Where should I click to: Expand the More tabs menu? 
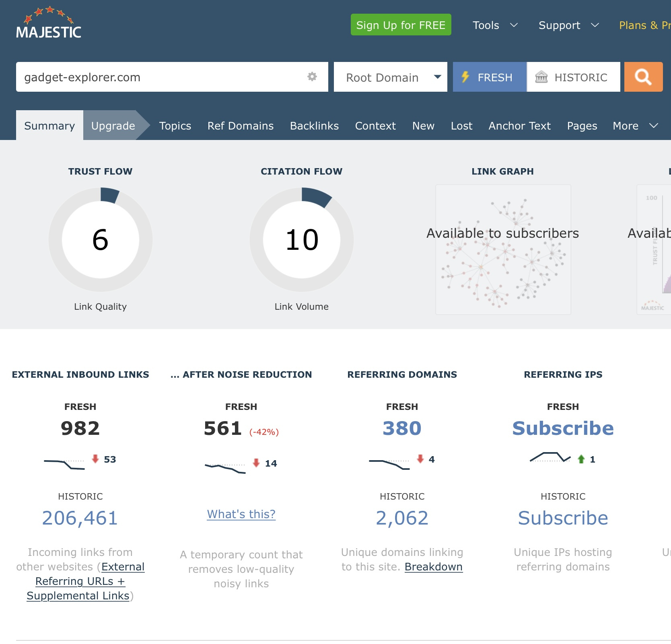click(x=636, y=126)
